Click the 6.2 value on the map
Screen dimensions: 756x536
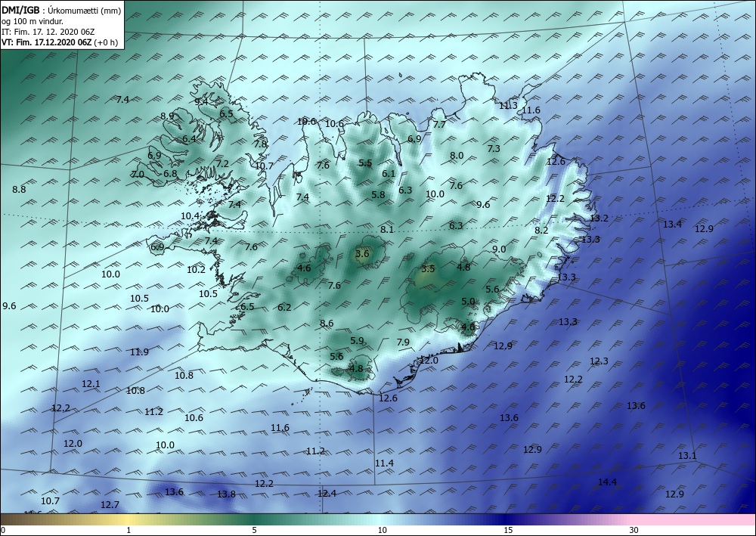click(284, 308)
